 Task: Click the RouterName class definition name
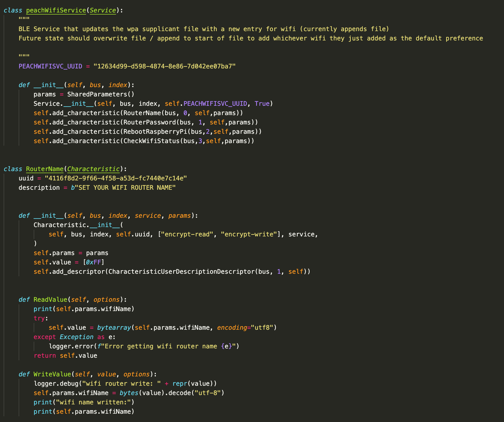[x=45, y=169]
